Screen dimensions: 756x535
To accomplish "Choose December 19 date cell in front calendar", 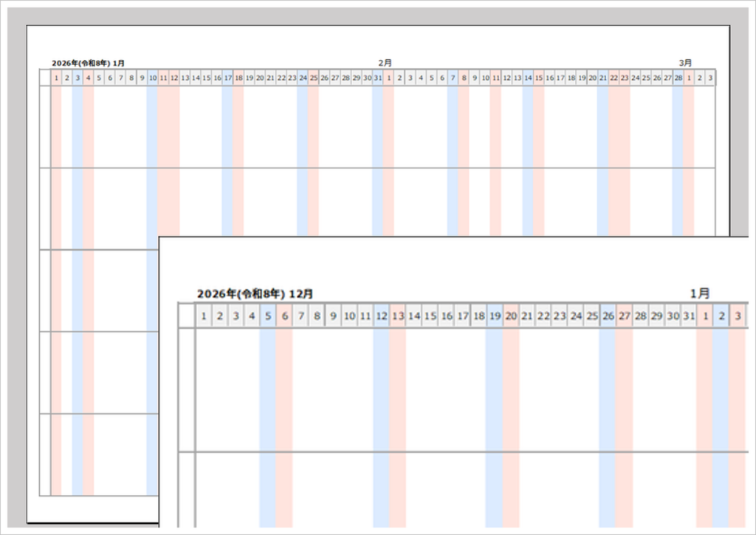I will tap(495, 316).
